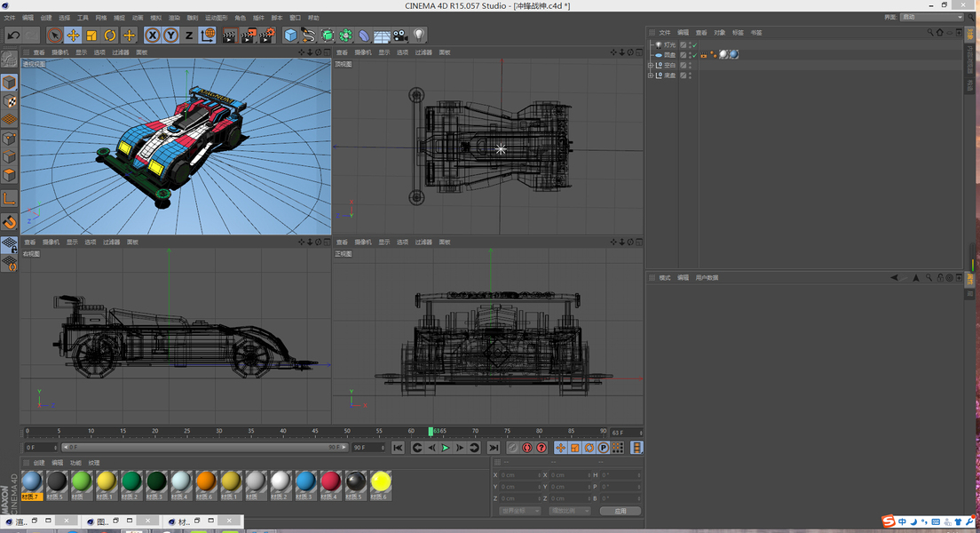Viewport: 980px width, 533px height.
Task: Open the interface layout dropdown
Action: pos(932,18)
